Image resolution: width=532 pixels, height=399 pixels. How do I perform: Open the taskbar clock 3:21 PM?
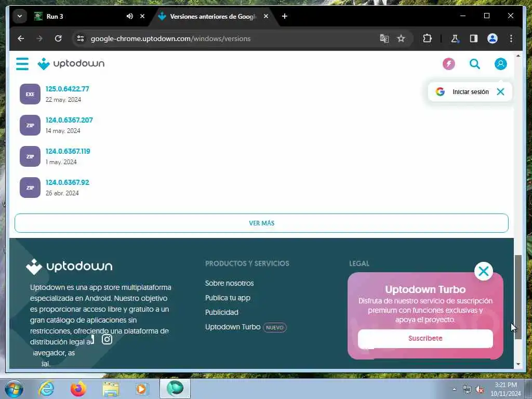click(506, 389)
